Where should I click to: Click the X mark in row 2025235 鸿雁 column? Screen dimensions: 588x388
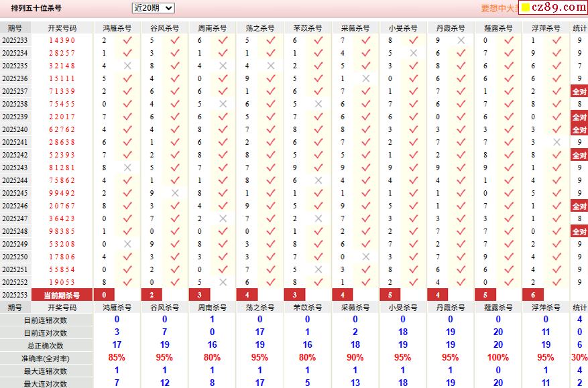tap(127, 66)
